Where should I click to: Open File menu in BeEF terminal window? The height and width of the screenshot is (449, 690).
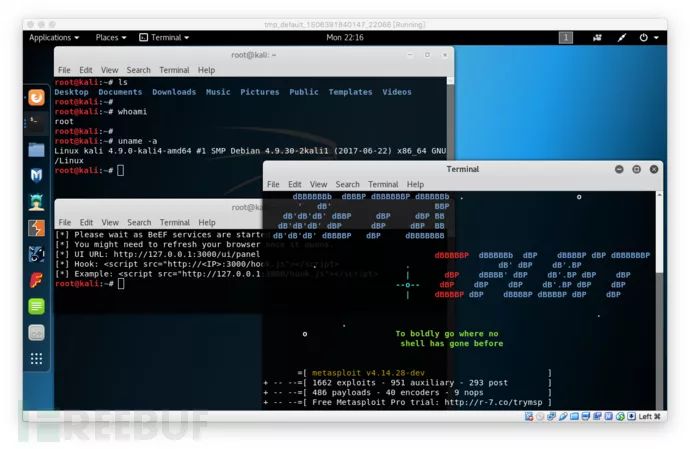pos(65,222)
